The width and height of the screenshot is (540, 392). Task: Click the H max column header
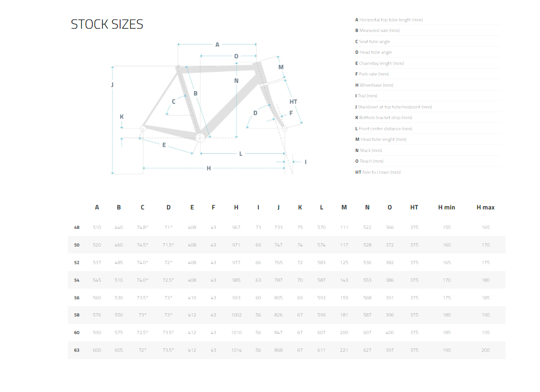[485, 207]
